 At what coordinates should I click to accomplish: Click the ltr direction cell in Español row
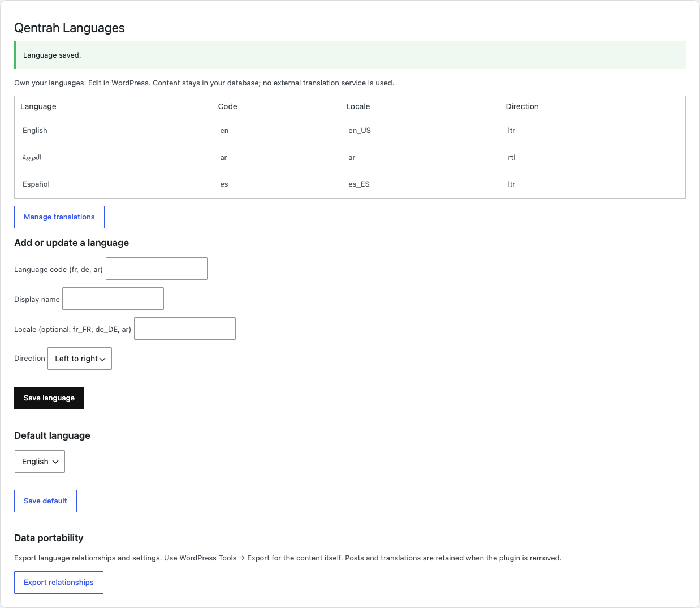pyautogui.click(x=512, y=184)
